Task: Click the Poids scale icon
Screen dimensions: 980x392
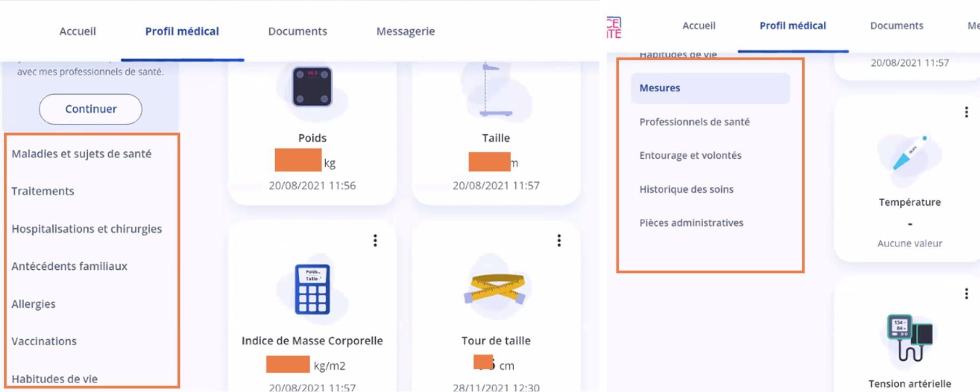Action: coord(312,87)
